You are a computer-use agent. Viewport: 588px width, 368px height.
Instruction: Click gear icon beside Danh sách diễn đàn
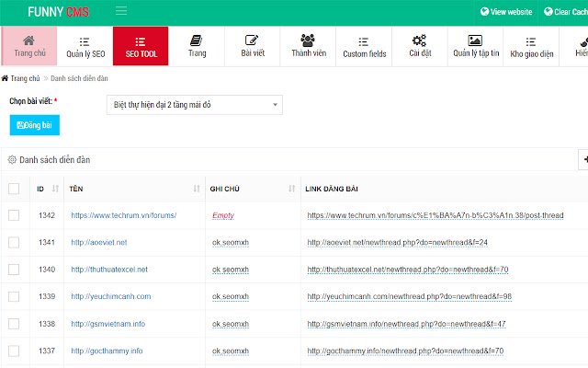pos(12,159)
